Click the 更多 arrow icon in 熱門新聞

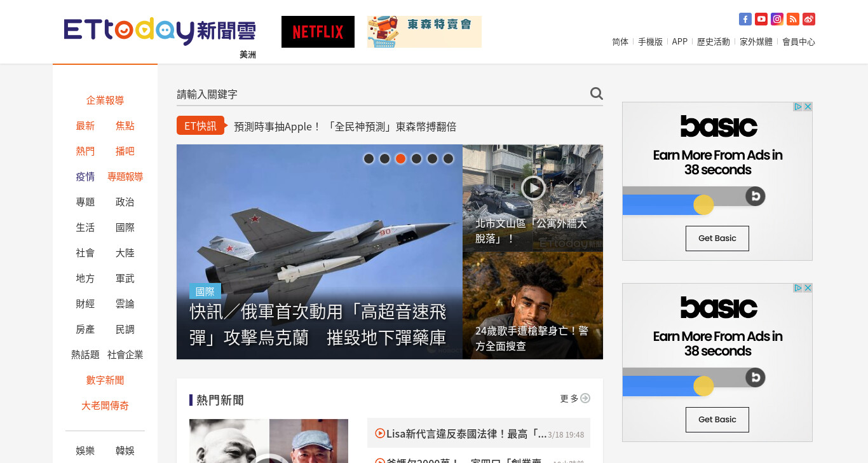coord(585,398)
